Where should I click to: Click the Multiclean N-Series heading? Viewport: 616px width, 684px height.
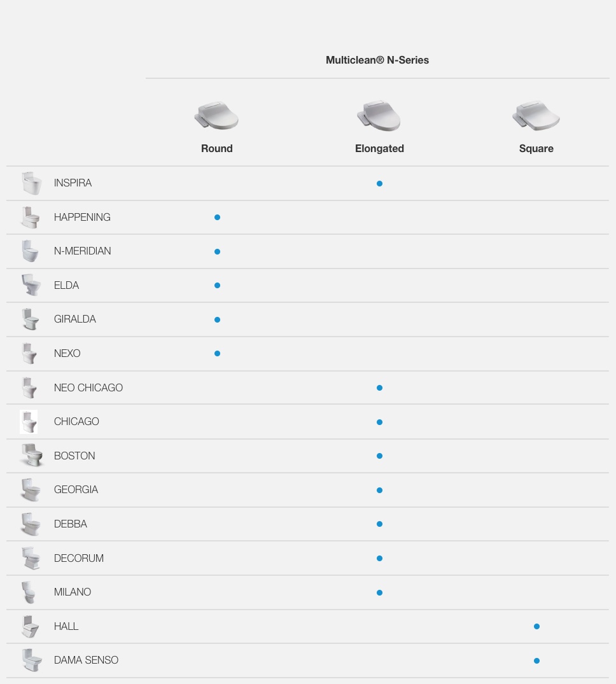tap(377, 60)
